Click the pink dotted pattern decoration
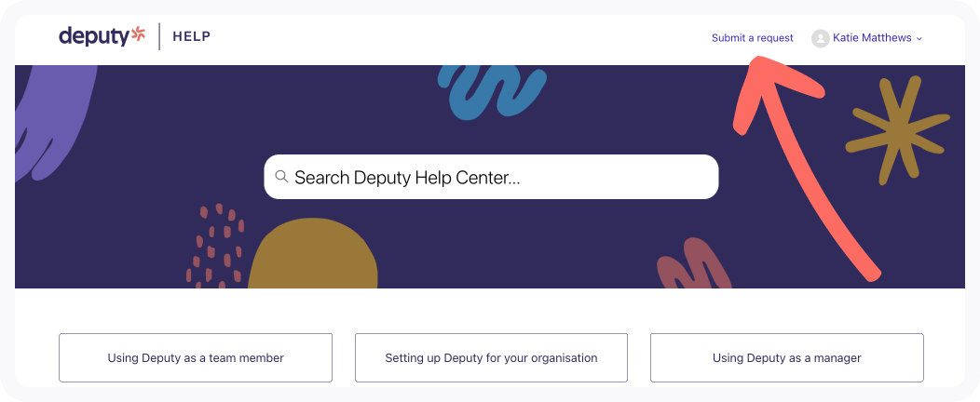 214,247
